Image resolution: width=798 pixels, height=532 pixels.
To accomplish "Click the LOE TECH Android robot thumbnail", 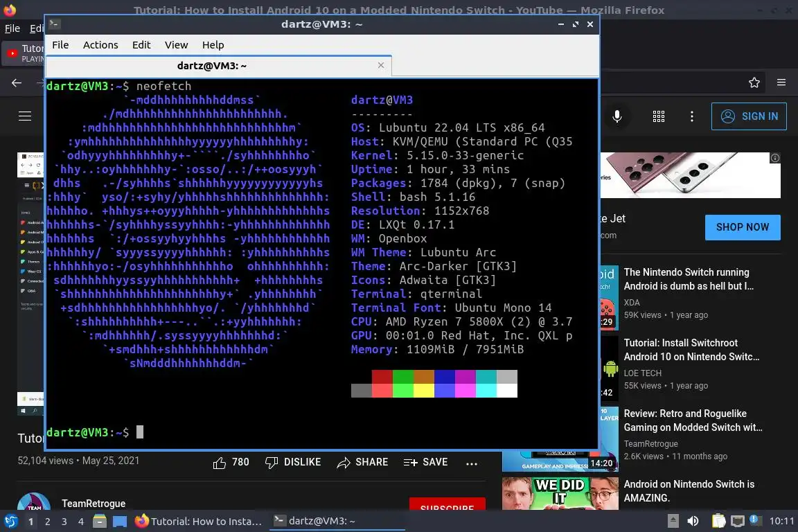I will coord(610,368).
